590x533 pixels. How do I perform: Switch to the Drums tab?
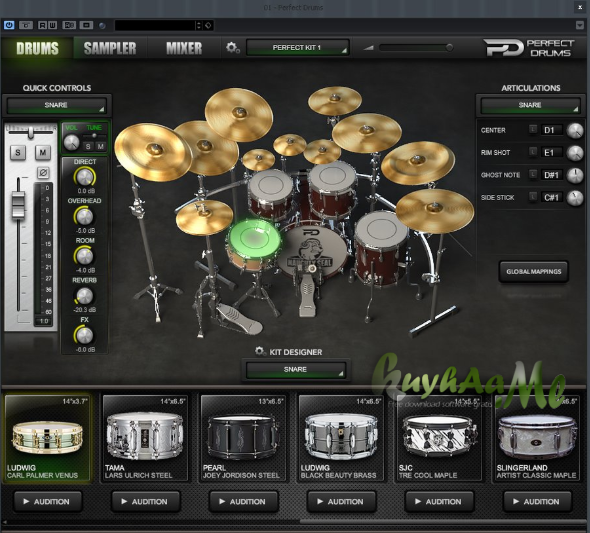tap(37, 49)
